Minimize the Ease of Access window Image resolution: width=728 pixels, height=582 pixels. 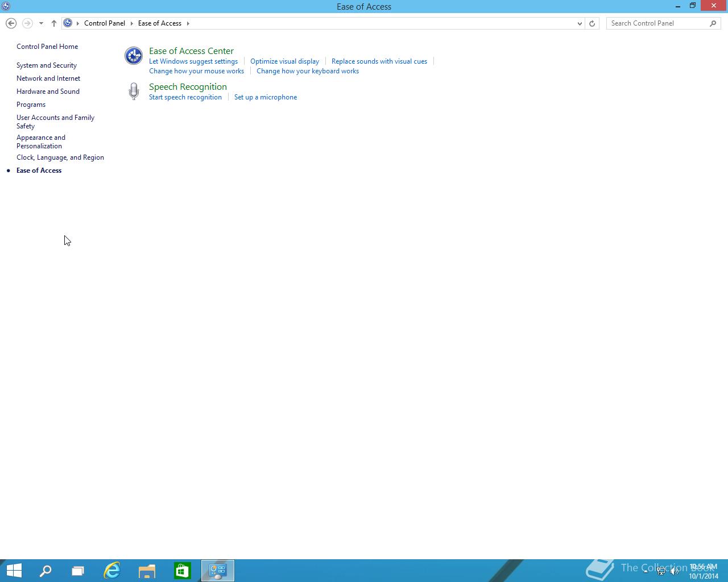click(x=678, y=6)
